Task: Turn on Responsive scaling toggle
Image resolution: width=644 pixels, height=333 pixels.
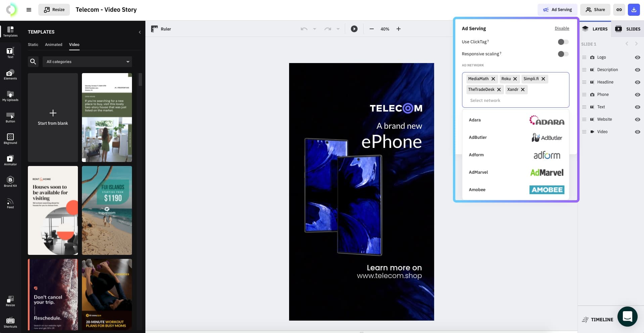Action: (563, 54)
